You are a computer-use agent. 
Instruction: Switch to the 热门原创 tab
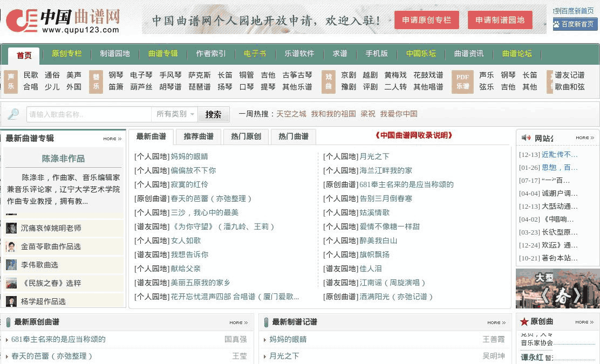click(x=246, y=136)
